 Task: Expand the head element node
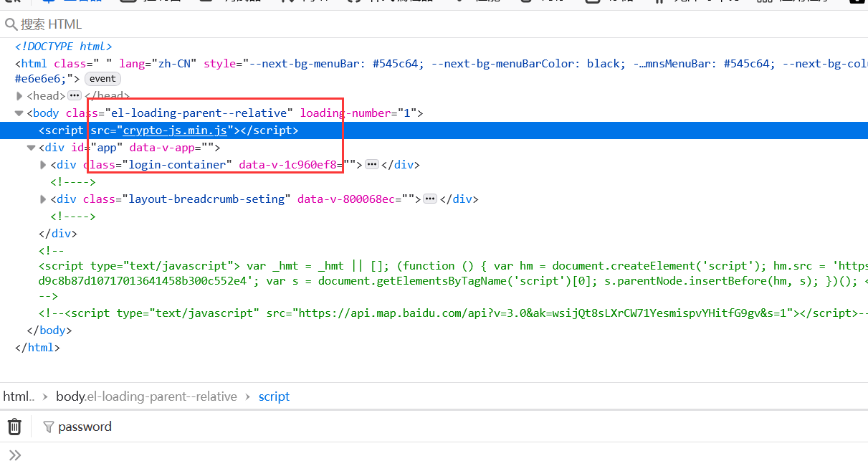(19, 95)
